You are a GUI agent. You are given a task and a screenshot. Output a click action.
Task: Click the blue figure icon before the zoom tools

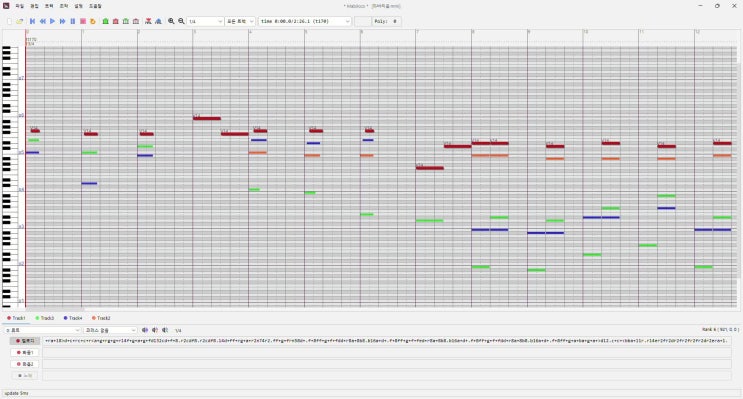[x=158, y=21]
